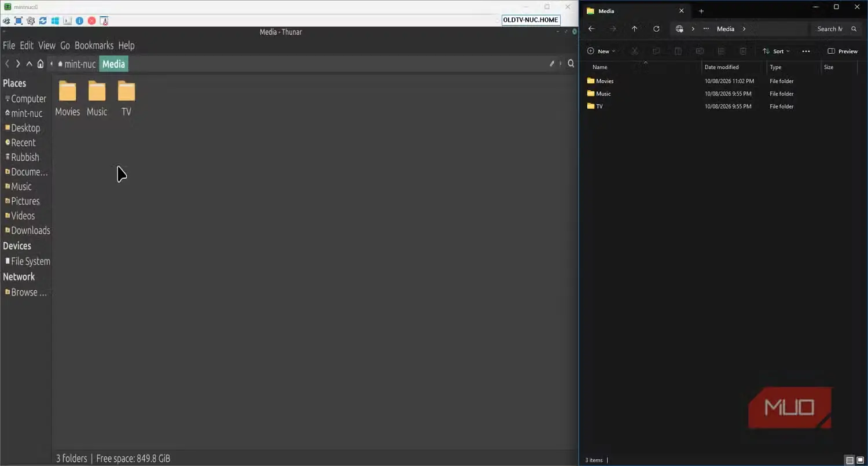Expand the chevron after Media in Explorer address bar
The height and width of the screenshot is (466, 868).
point(744,29)
